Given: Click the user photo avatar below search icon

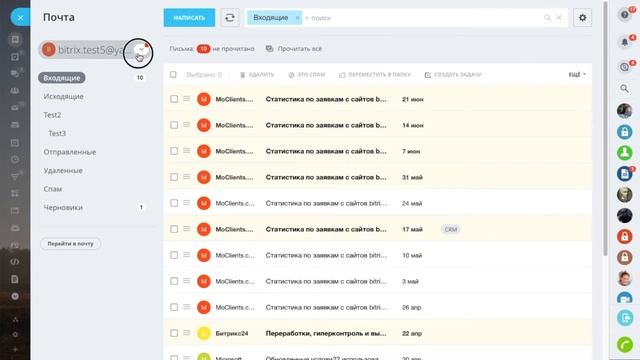Looking at the screenshot, I should coord(624,111).
